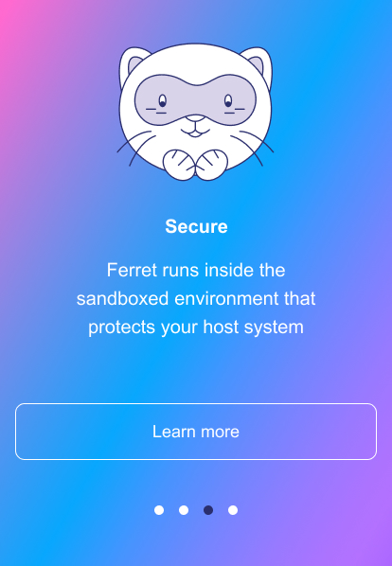Image resolution: width=392 pixels, height=566 pixels.
Task: Click the 'protects your host system' line
Action: pyautogui.click(x=196, y=327)
